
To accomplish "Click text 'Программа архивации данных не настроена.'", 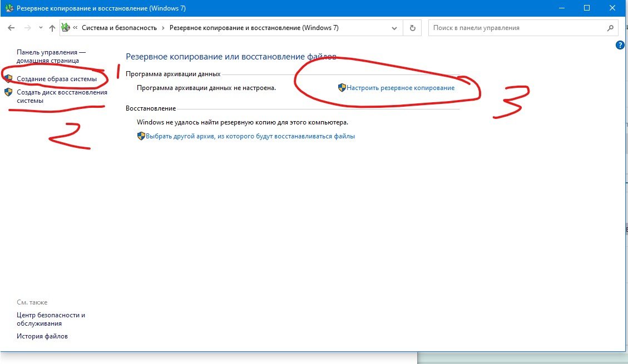I will (206, 88).
